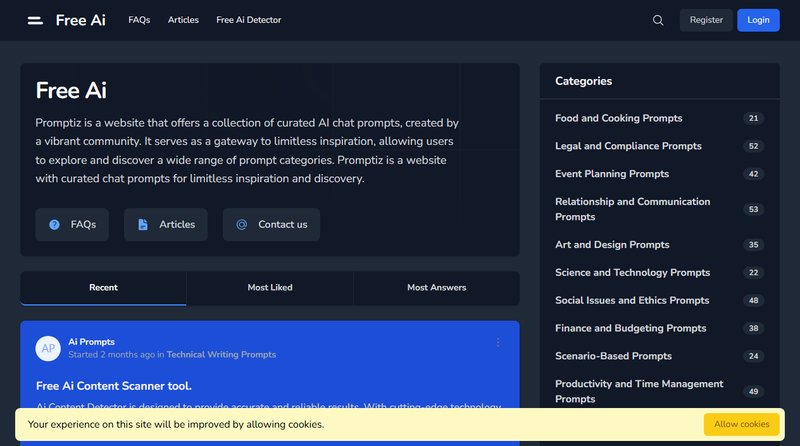Select the Recent tab
This screenshot has height=446, width=800.
103,288
